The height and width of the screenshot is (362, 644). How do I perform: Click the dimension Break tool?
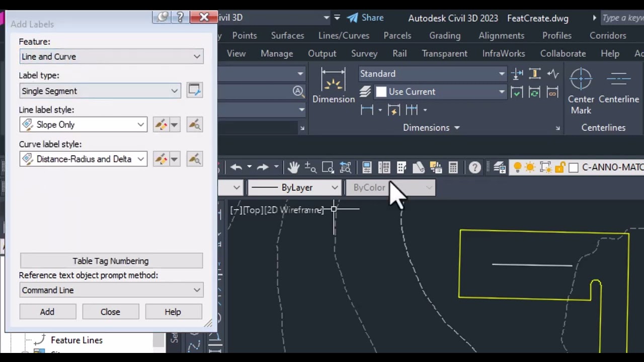517,74
